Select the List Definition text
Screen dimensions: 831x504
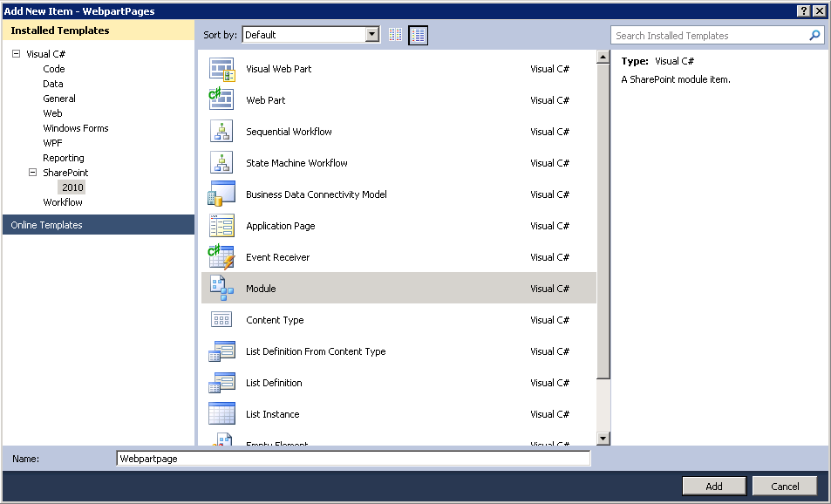point(274,383)
